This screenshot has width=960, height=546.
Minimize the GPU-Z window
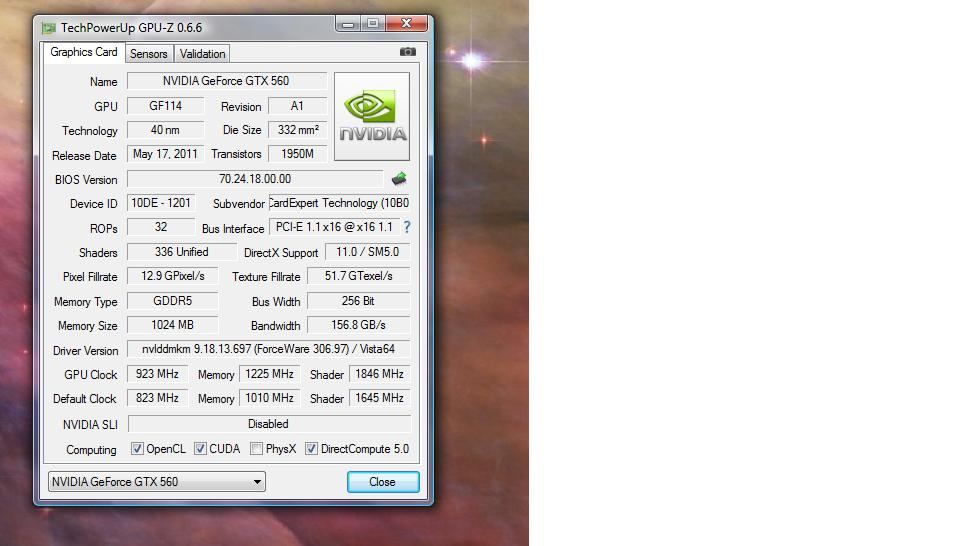pyautogui.click(x=348, y=24)
